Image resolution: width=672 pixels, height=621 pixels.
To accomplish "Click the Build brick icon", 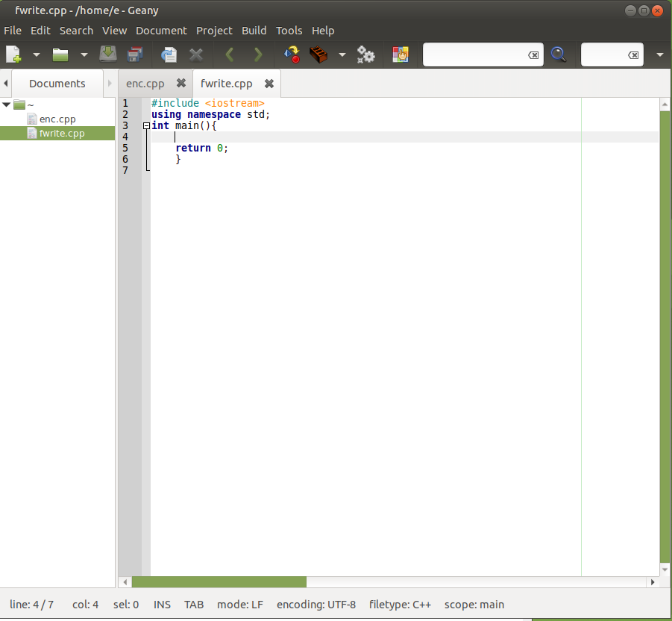I will click(318, 54).
